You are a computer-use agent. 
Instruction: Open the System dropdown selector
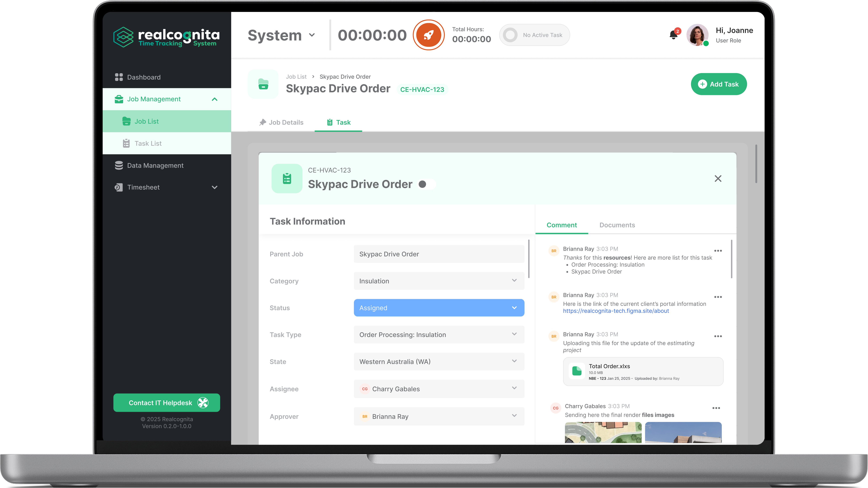(x=281, y=35)
